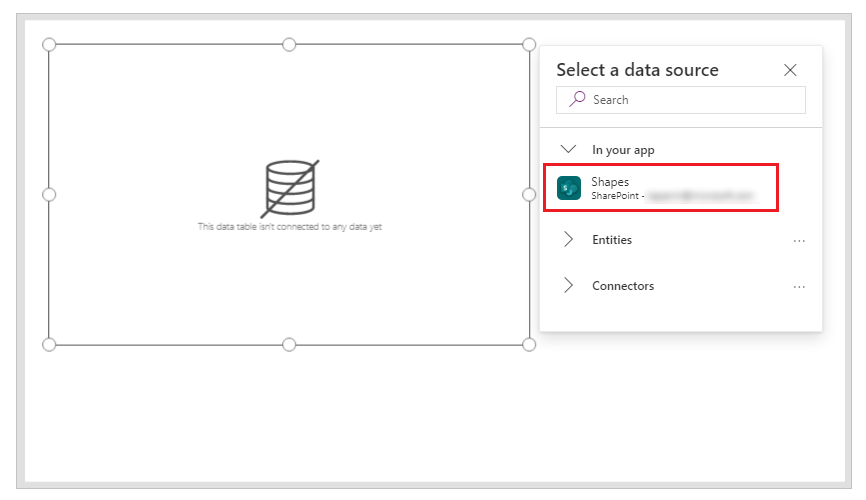Expand the Connectors section chevron

point(569,286)
